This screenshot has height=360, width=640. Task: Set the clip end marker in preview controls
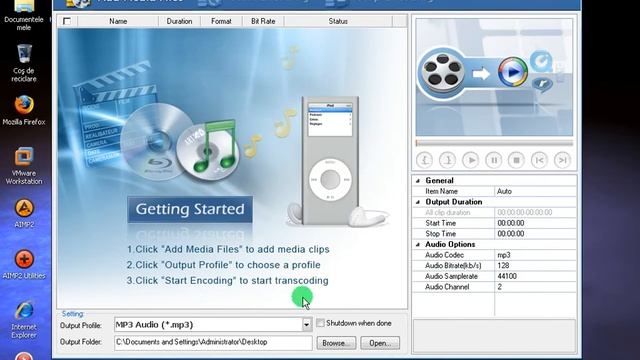(x=447, y=160)
